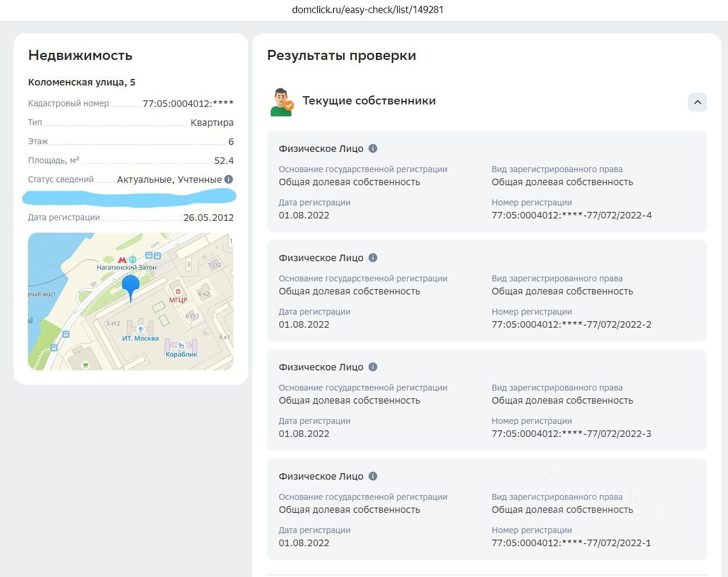Click the red metro M icon on map

pos(122,259)
